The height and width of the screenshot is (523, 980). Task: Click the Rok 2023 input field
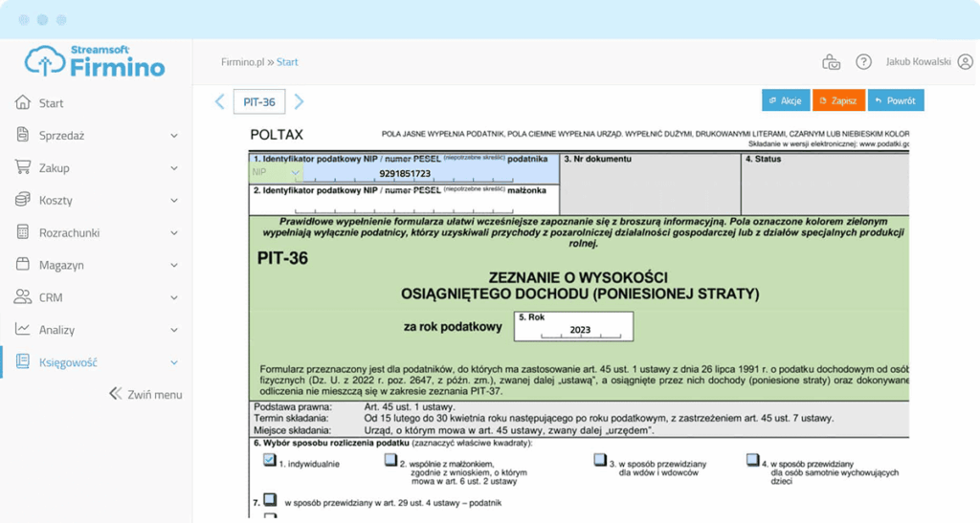pos(574,329)
